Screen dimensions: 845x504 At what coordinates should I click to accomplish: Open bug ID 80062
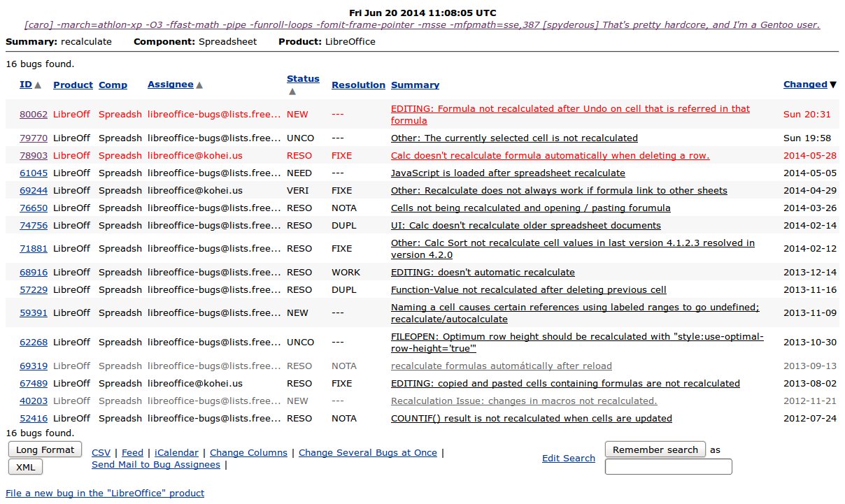pos(34,114)
